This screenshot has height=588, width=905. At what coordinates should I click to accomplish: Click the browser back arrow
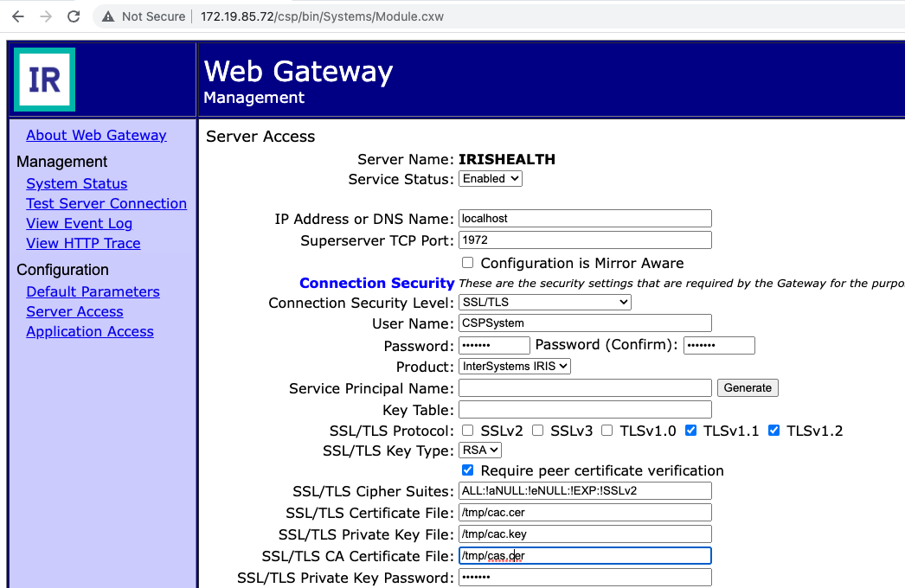[x=18, y=16]
